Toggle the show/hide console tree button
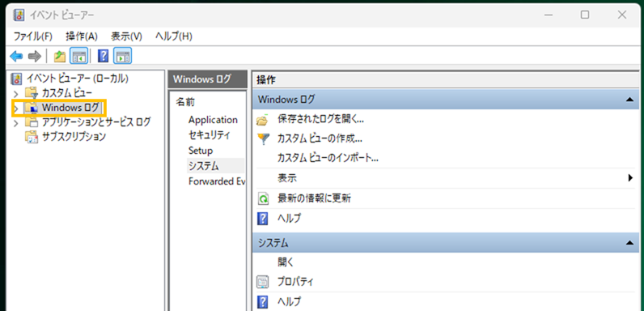The width and height of the screenshot is (644, 311). pyautogui.click(x=78, y=57)
